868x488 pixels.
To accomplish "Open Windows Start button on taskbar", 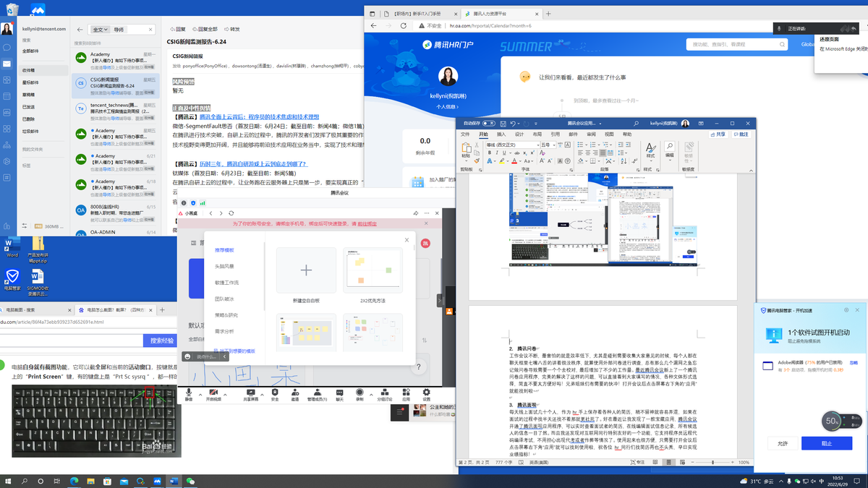I will click(x=9, y=481).
